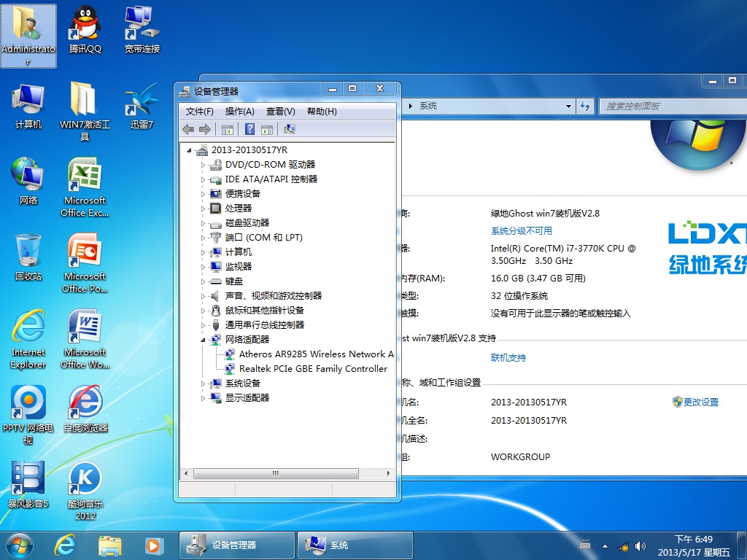Expand the IDE ATA/ATAPI 控制器 node
This screenshot has width=747, height=560.
coord(203,179)
